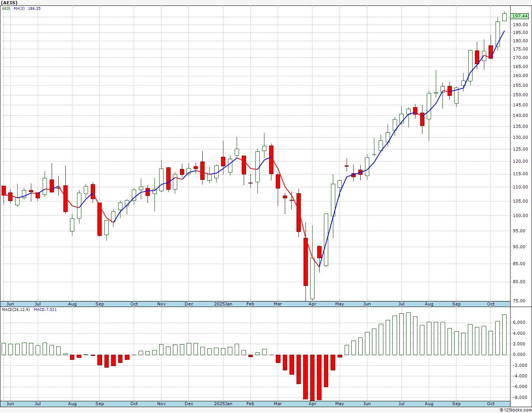Click 2025Jan on the MACD panel time axis
The width and height of the screenshot is (532, 413).
[x=223, y=404]
